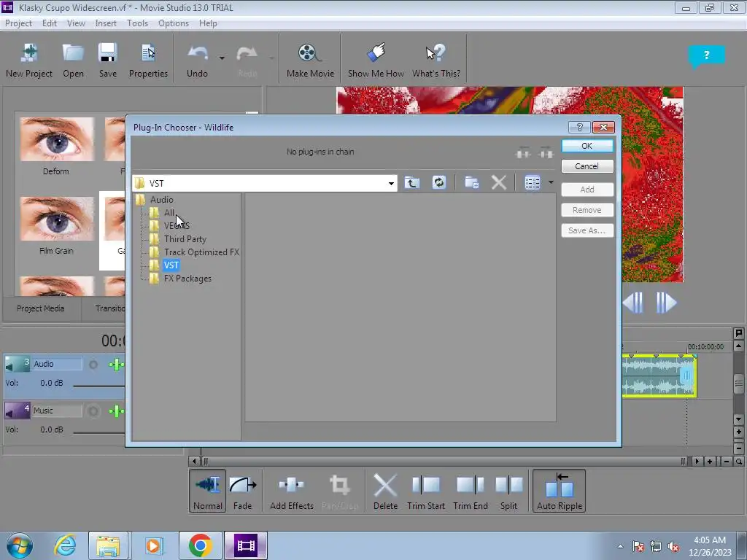Select the Film Grain effect thumbnail
The width and height of the screenshot is (747, 560).
[57, 219]
